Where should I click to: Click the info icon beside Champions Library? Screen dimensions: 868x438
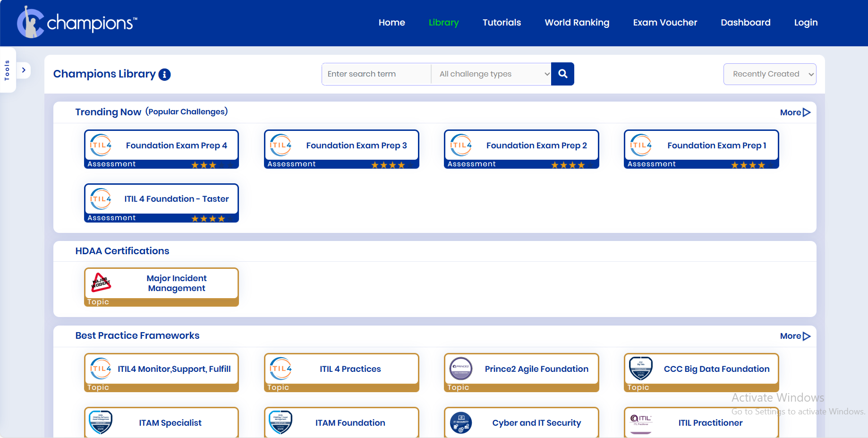[x=164, y=75]
